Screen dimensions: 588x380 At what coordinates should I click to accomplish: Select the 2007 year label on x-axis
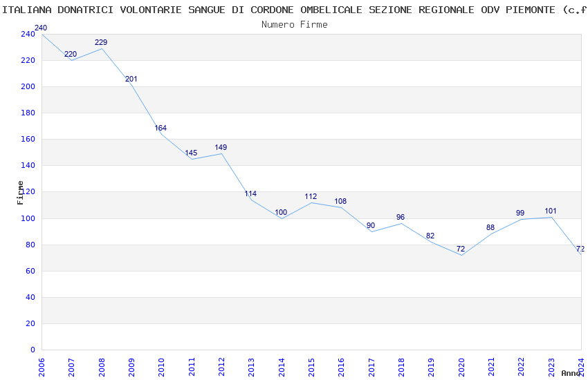(x=71, y=368)
